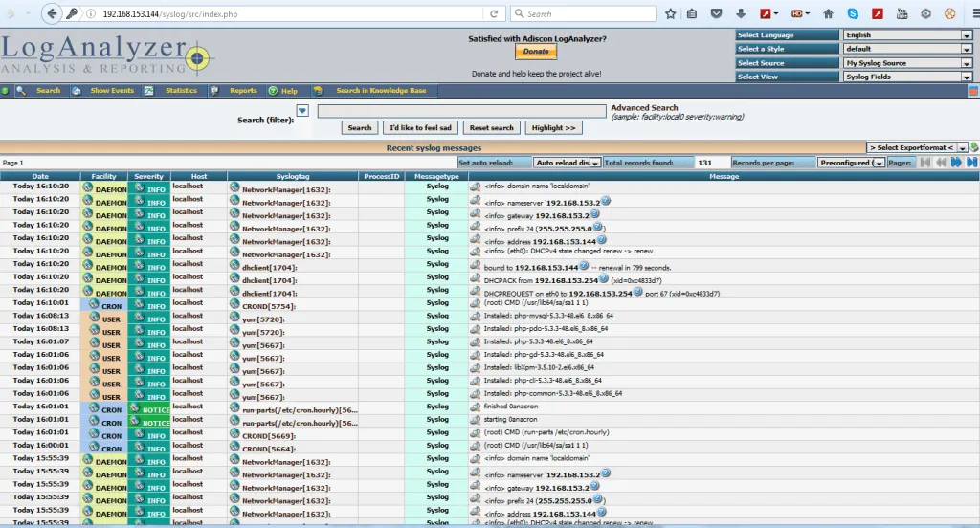Expand the search filter arrow toggle

(x=302, y=111)
